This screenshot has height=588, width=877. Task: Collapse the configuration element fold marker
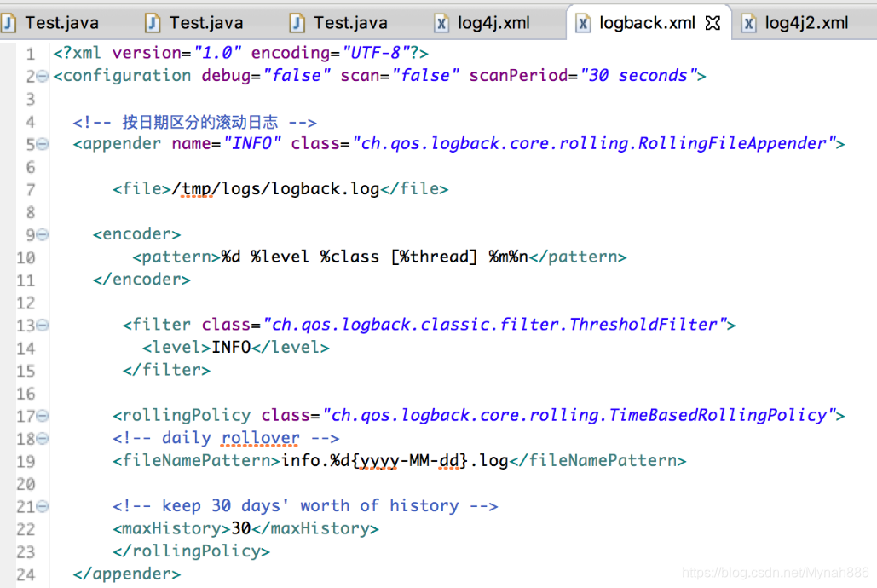tap(41, 76)
